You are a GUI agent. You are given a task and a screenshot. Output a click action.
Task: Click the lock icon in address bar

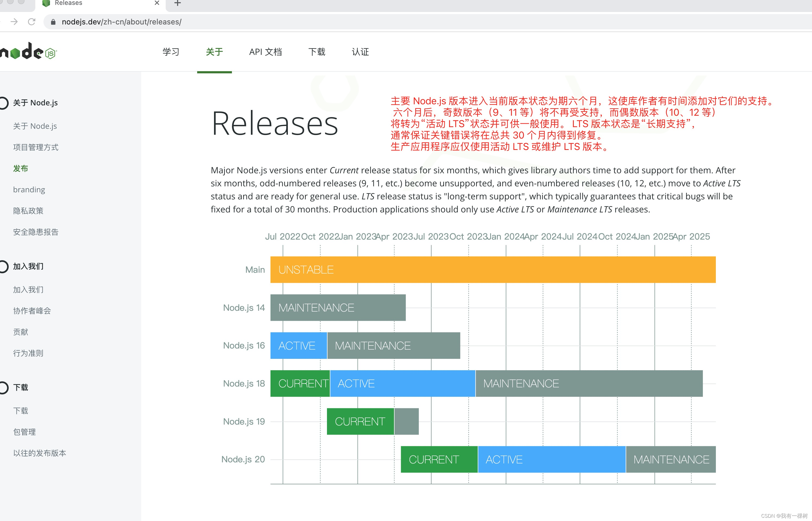coord(53,22)
